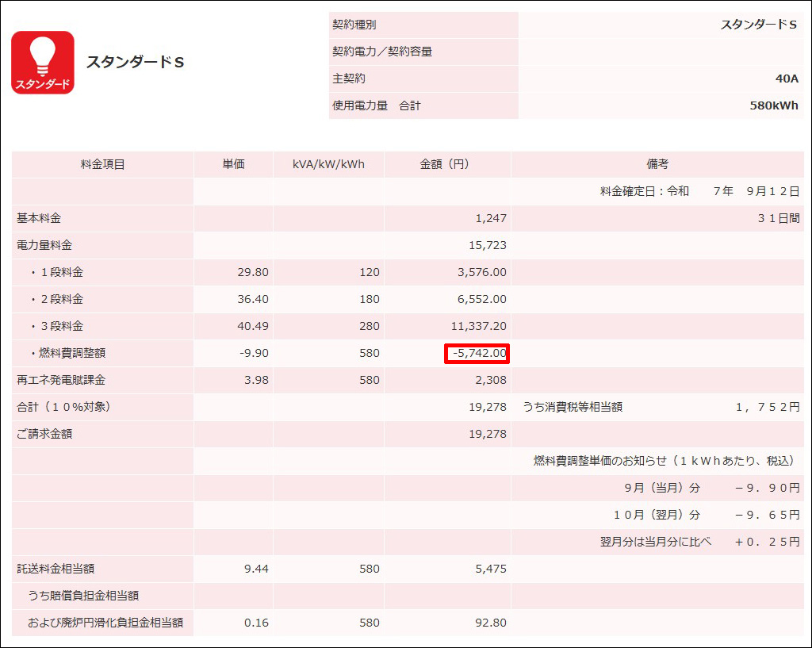Click the 備考 column header
The width and height of the screenshot is (812, 648).
tap(657, 164)
